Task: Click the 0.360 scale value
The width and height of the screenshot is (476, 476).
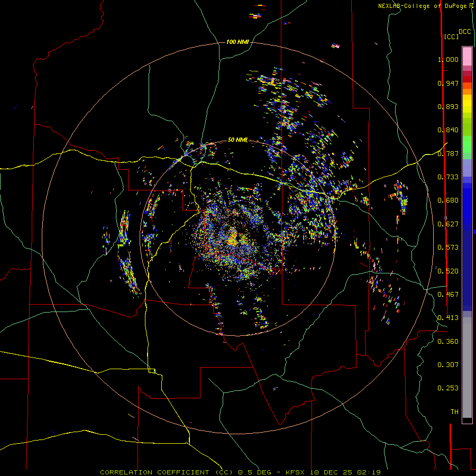Action: 448,342
